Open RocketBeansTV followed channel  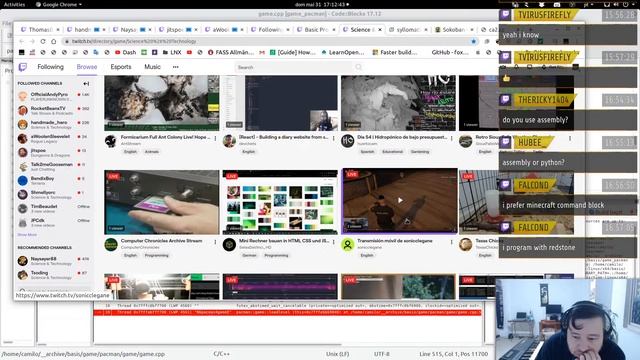pyautogui.click(x=53, y=110)
